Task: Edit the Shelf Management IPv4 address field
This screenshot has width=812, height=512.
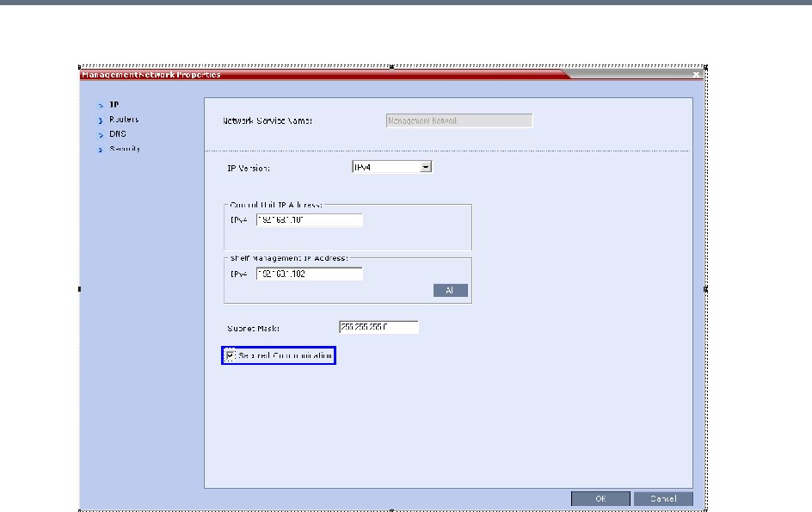Action: 310,274
